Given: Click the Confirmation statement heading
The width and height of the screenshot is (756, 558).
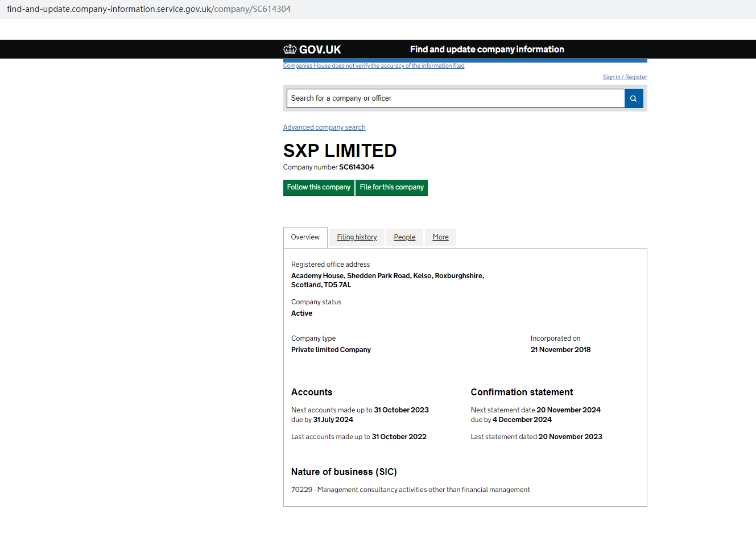Looking at the screenshot, I should tap(522, 392).
